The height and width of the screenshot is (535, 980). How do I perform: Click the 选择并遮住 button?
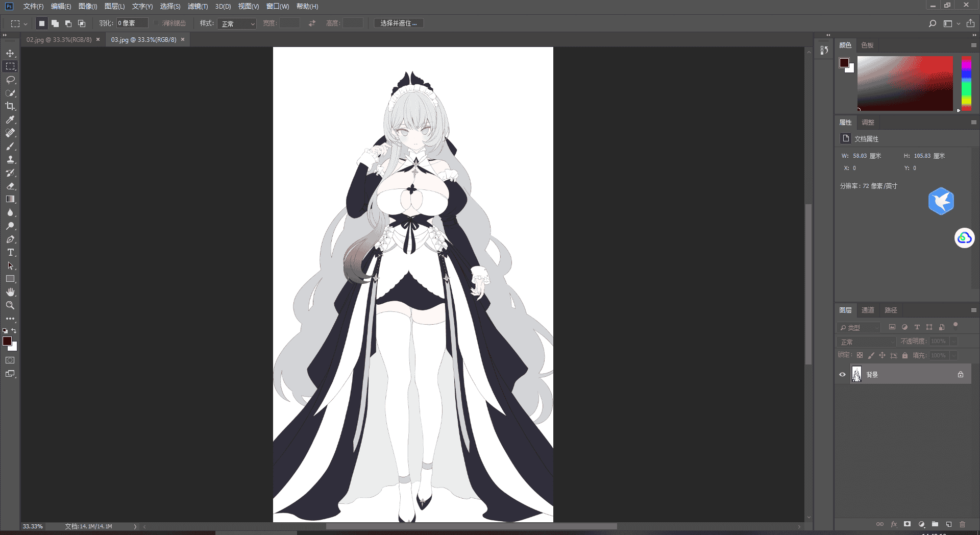(x=399, y=23)
